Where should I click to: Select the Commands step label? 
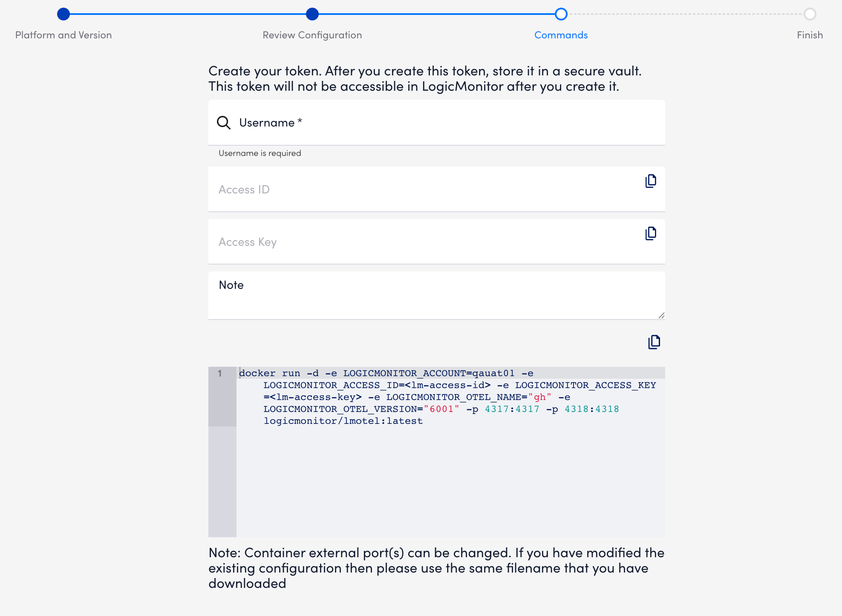pyautogui.click(x=561, y=35)
